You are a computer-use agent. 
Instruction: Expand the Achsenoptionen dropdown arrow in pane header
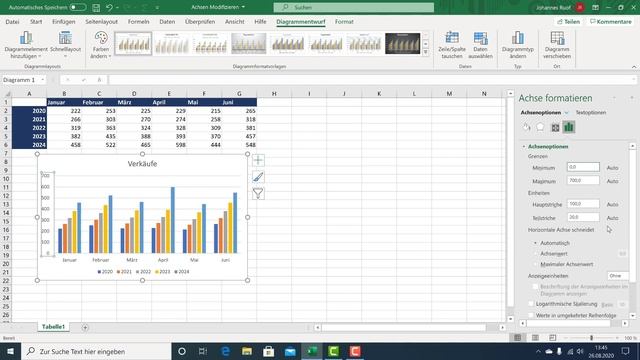point(567,113)
